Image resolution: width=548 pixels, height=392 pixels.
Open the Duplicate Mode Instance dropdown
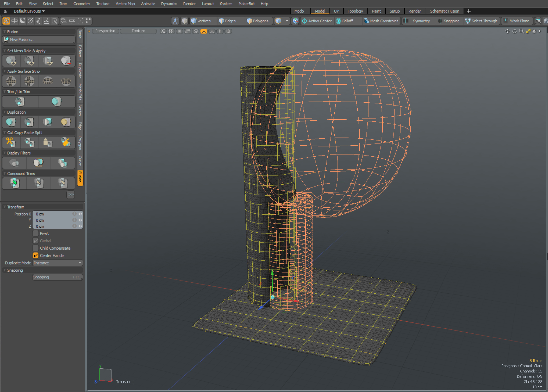(x=57, y=263)
